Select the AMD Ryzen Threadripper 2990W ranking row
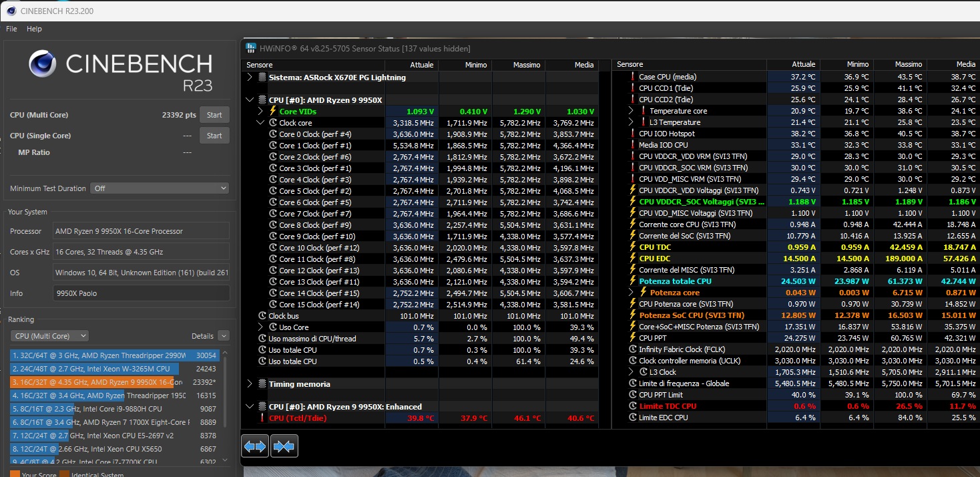 pyautogui.click(x=114, y=356)
